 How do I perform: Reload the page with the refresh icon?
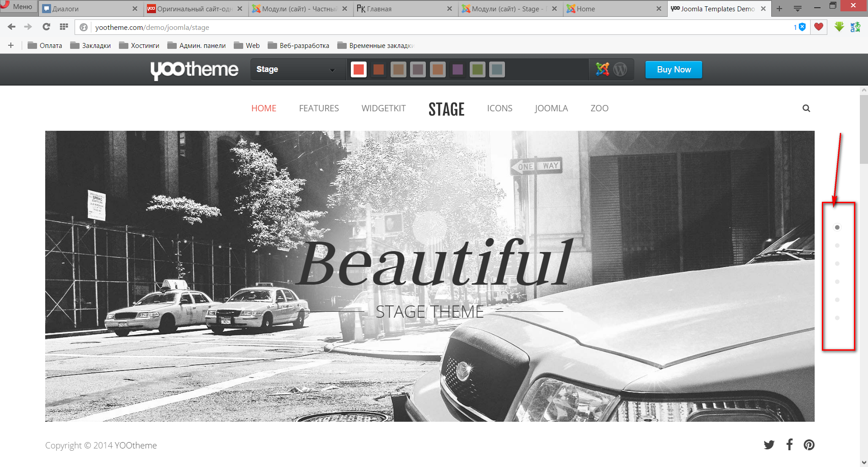(46, 27)
